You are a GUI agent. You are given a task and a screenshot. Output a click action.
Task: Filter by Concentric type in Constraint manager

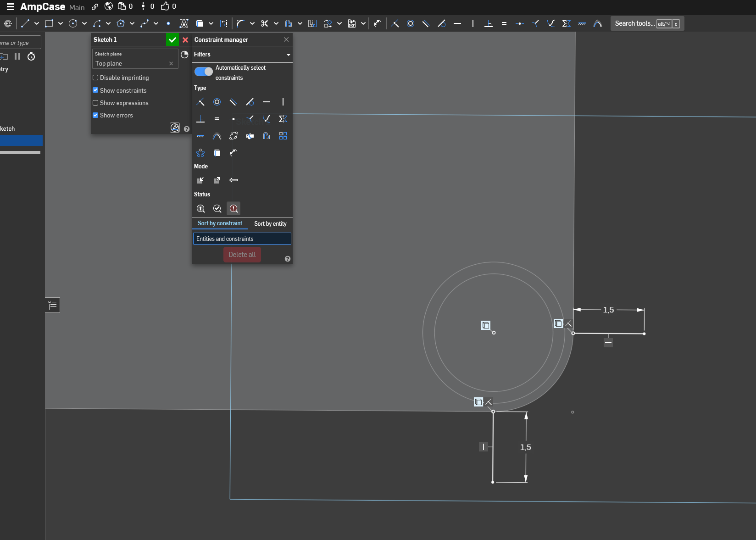217,102
